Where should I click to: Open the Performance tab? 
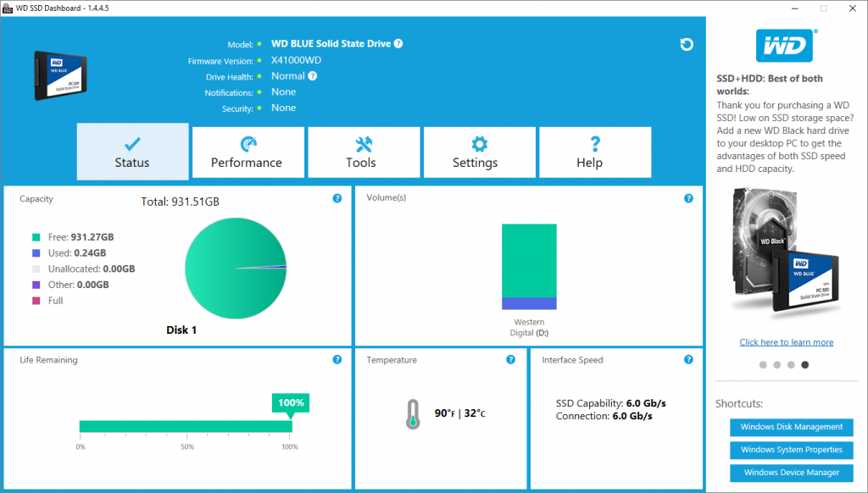pyautogui.click(x=248, y=152)
